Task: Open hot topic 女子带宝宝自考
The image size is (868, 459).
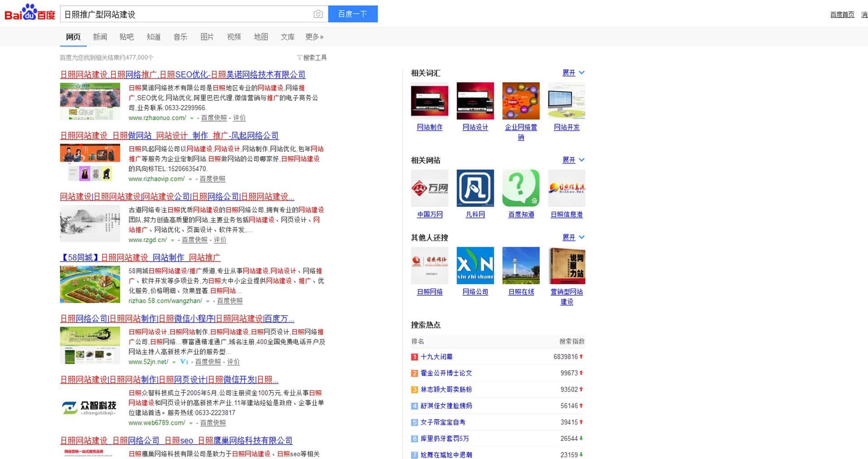Action: pyautogui.click(x=443, y=422)
